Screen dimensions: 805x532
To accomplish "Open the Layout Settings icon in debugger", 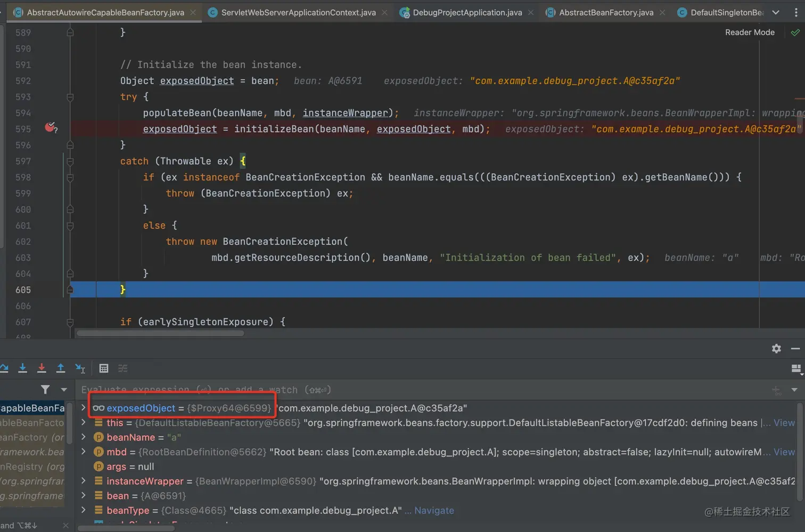I will pos(796,369).
